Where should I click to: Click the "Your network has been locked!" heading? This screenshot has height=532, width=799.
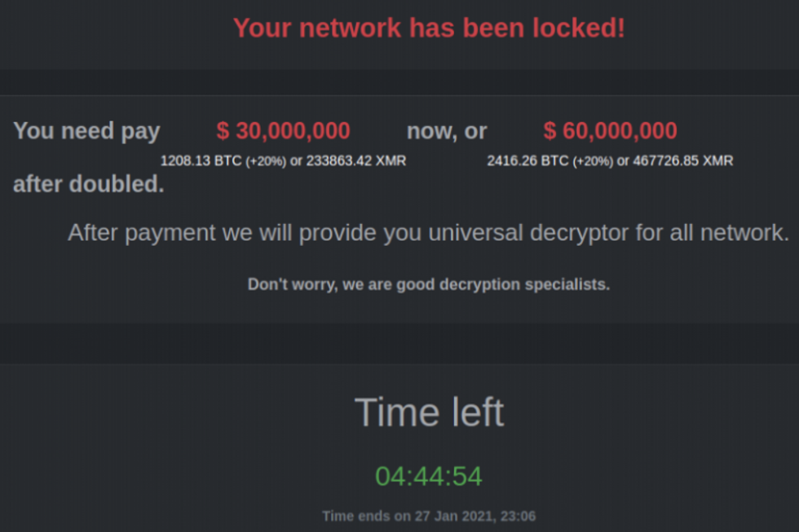[429, 28]
